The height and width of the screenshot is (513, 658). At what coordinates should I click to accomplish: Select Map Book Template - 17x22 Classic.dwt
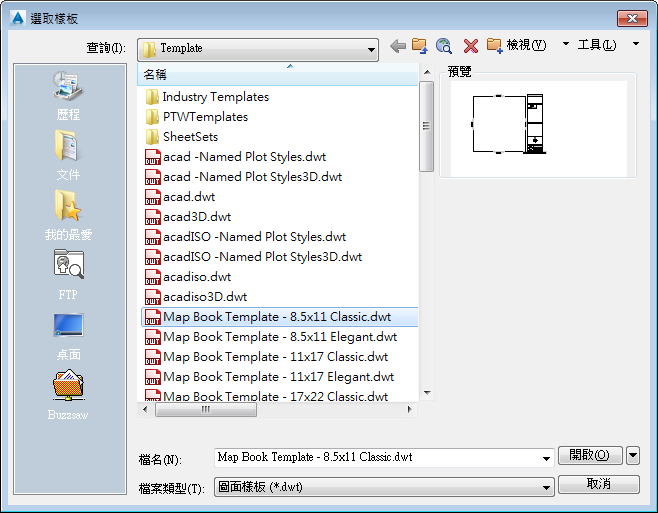(266, 395)
